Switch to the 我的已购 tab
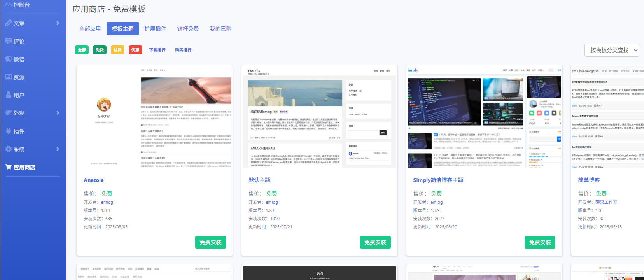Image resolution: width=644 pixels, height=280 pixels. coord(220,29)
